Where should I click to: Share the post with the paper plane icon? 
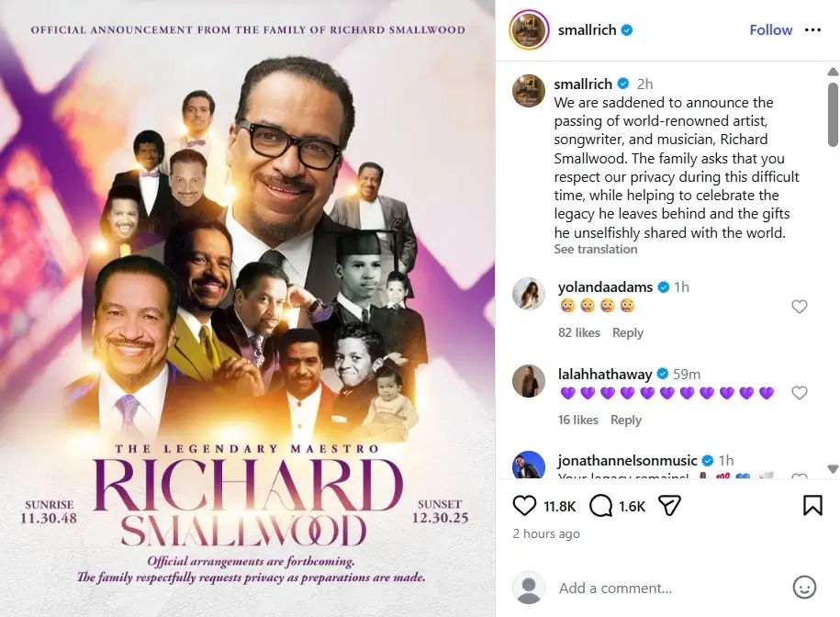tap(669, 506)
